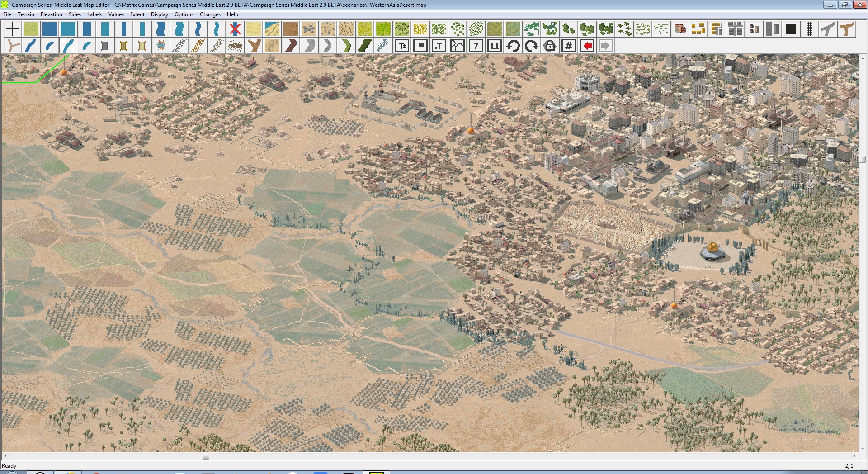Select the dark green hedge line tool
Viewport: 868px width, 474px height.
[364, 46]
